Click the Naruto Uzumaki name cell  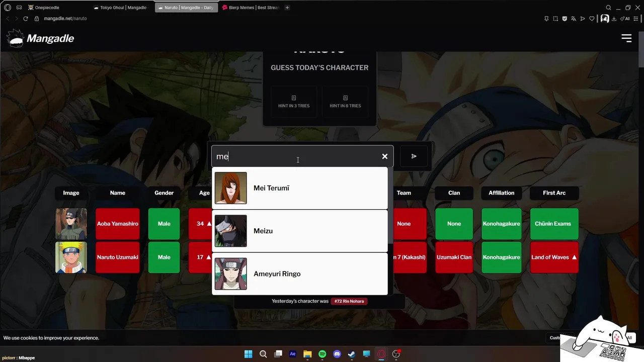(x=118, y=257)
